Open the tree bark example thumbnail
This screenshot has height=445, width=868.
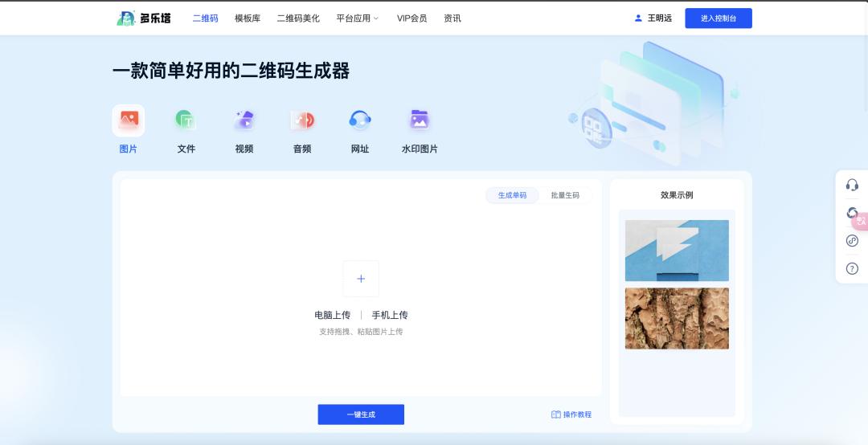677,318
